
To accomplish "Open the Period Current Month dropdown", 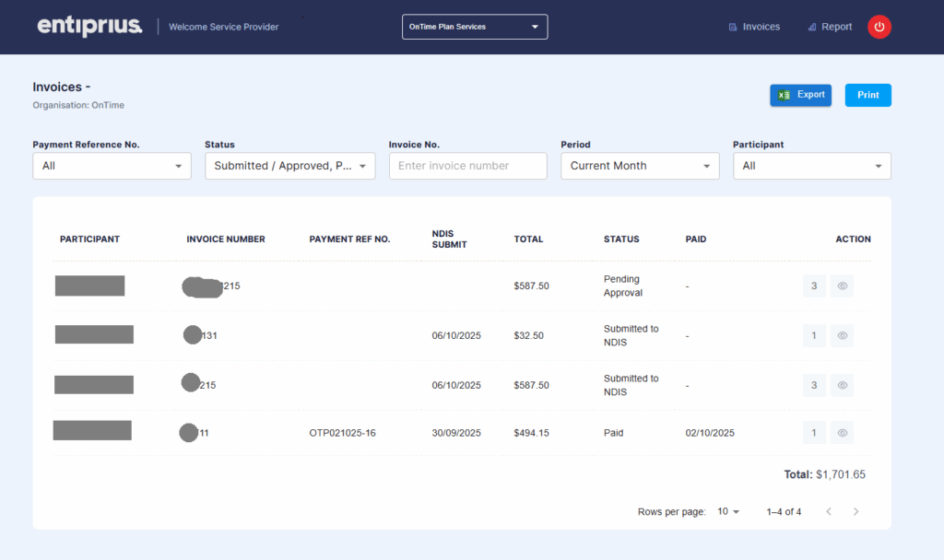I will (x=639, y=166).
